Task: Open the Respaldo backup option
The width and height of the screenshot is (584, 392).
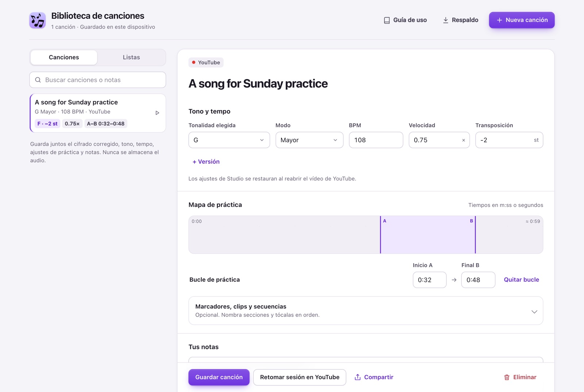Action: point(460,20)
